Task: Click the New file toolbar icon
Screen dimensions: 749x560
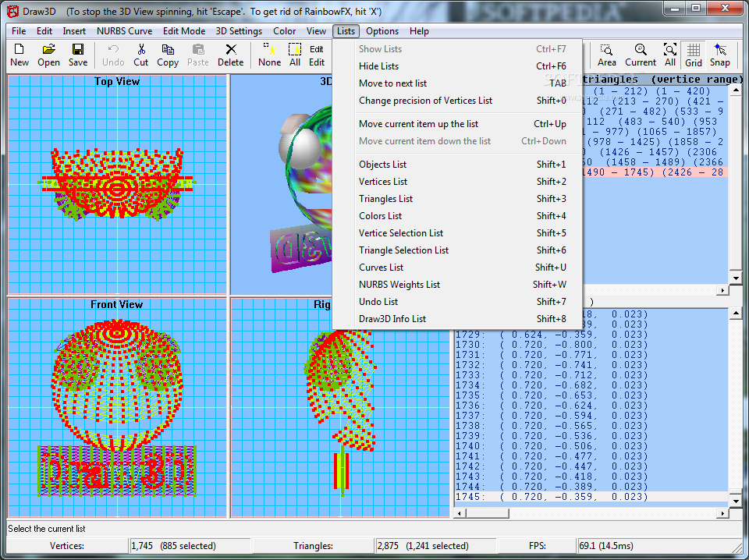Action: tap(20, 55)
